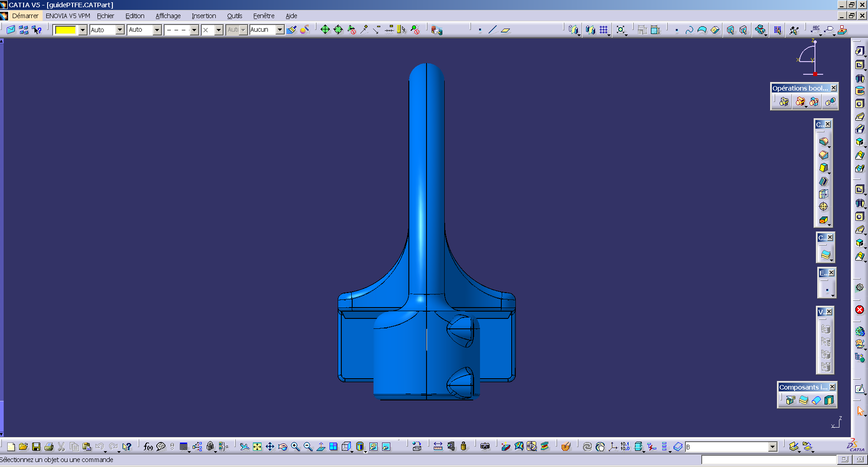The image size is (868, 467).
Task: Click the Zoom In magnifier icon
Action: click(x=296, y=447)
